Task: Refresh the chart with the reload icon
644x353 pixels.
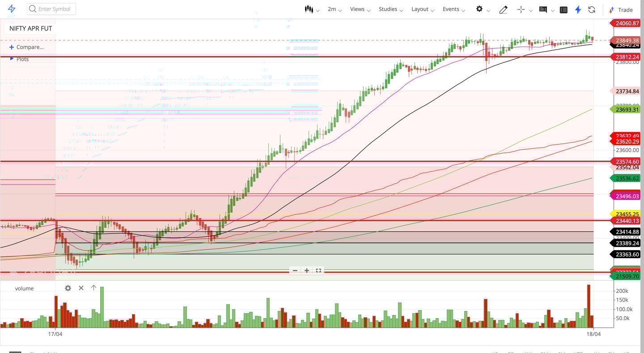Action: coord(592,9)
